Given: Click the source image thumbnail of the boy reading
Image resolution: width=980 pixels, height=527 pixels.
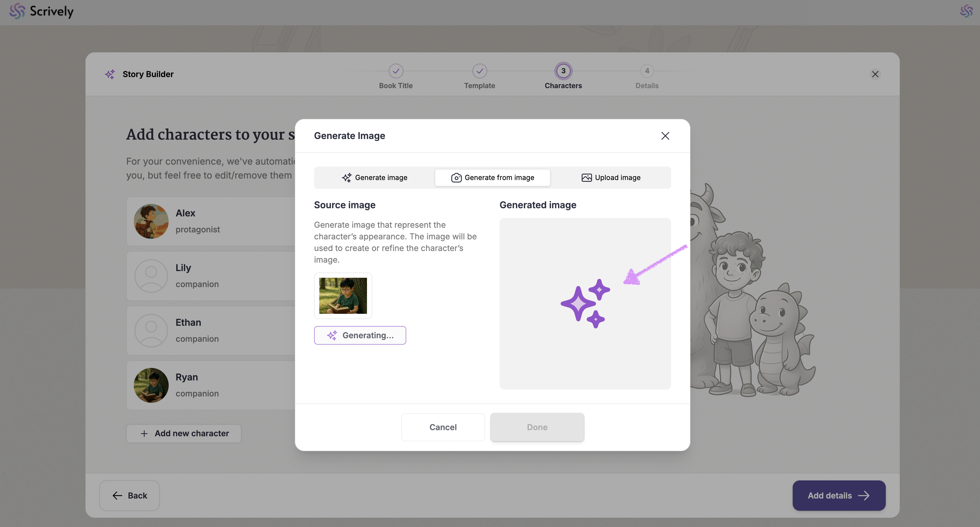Looking at the screenshot, I should pos(343,296).
